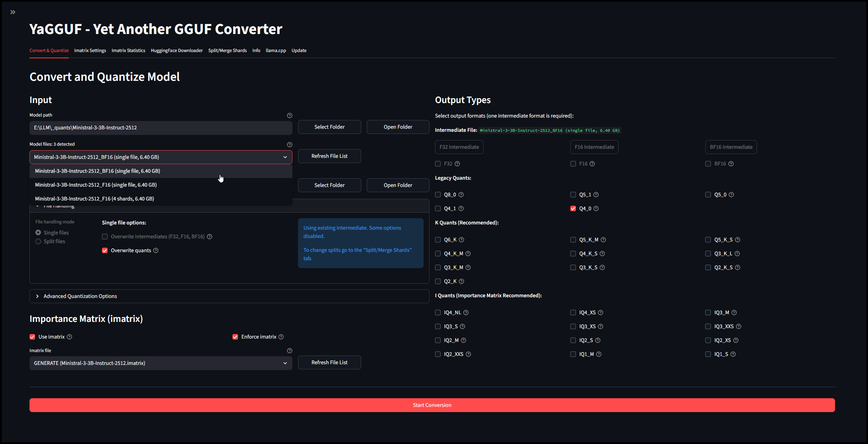868x444 pixels.
Task: Switch to Imatrix Statistics tab
Action: click(128, 51)
